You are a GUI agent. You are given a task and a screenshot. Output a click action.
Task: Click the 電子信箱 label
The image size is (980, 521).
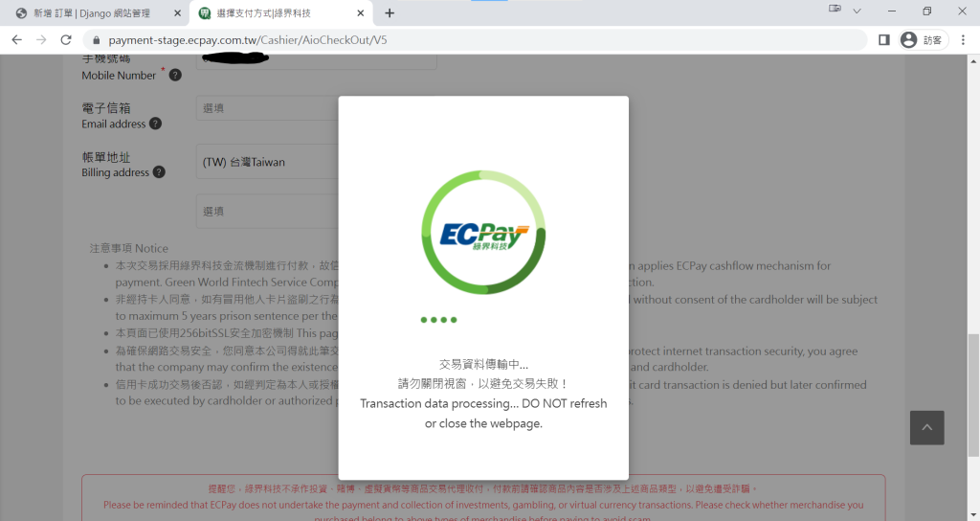coord(106,108)
